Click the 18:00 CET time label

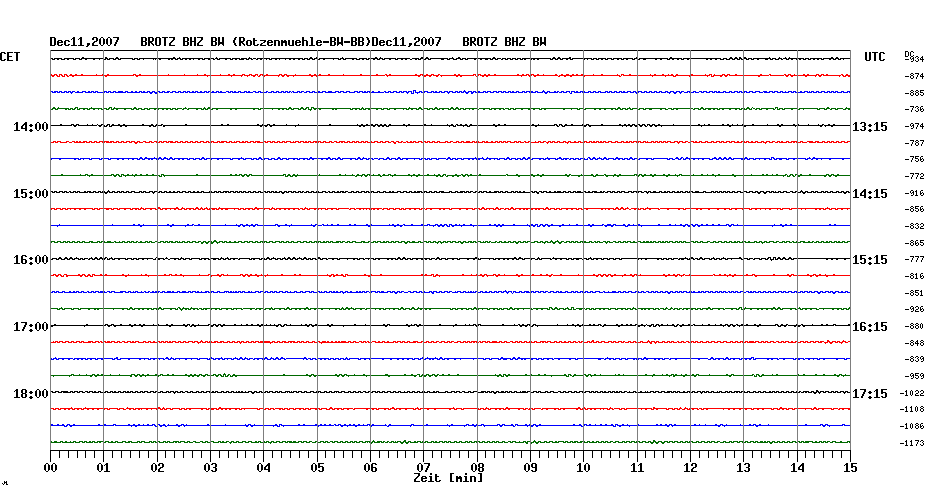(x=31, y=393)
